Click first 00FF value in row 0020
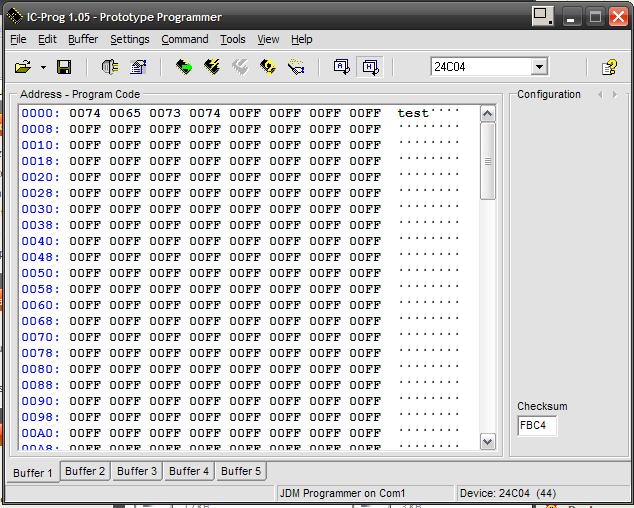 click(85, 177)
